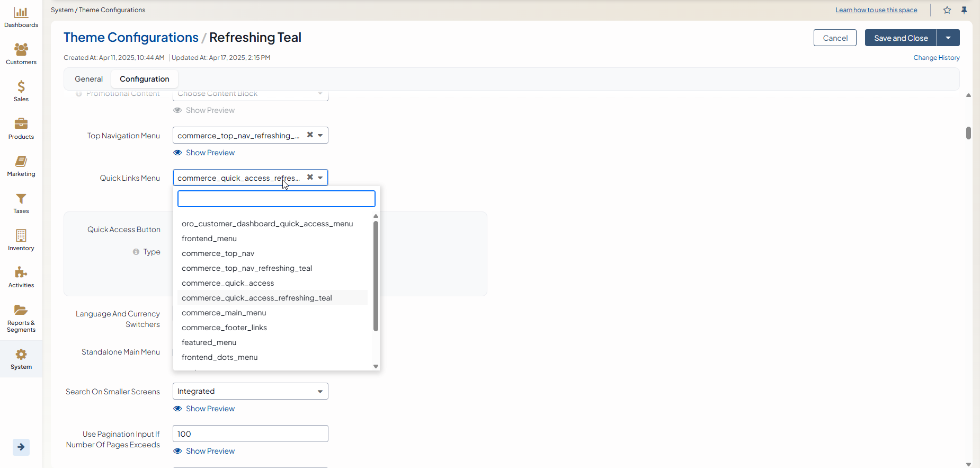
Task: Pin this page using the pin icon
Action: tap(964, 10)
